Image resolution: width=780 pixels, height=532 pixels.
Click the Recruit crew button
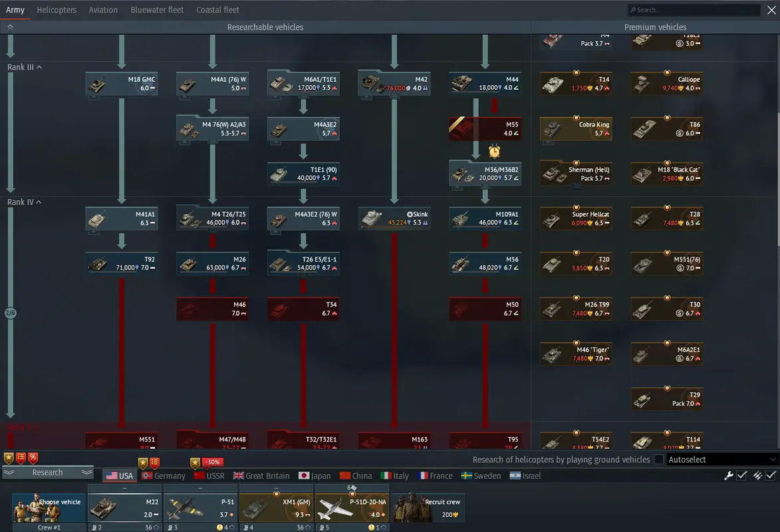(428, 508)
